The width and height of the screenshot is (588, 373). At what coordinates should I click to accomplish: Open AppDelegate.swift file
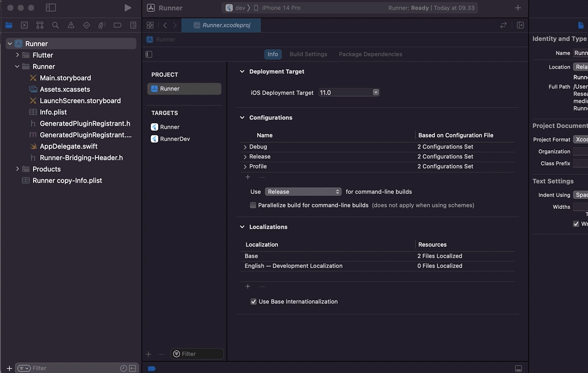68,146
